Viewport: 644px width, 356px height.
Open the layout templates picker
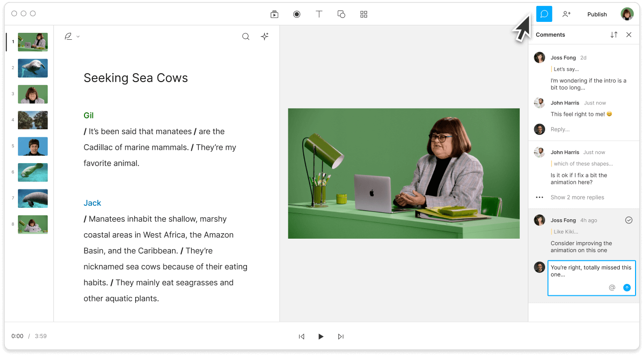pyautogui.click(x=364, y=14)
